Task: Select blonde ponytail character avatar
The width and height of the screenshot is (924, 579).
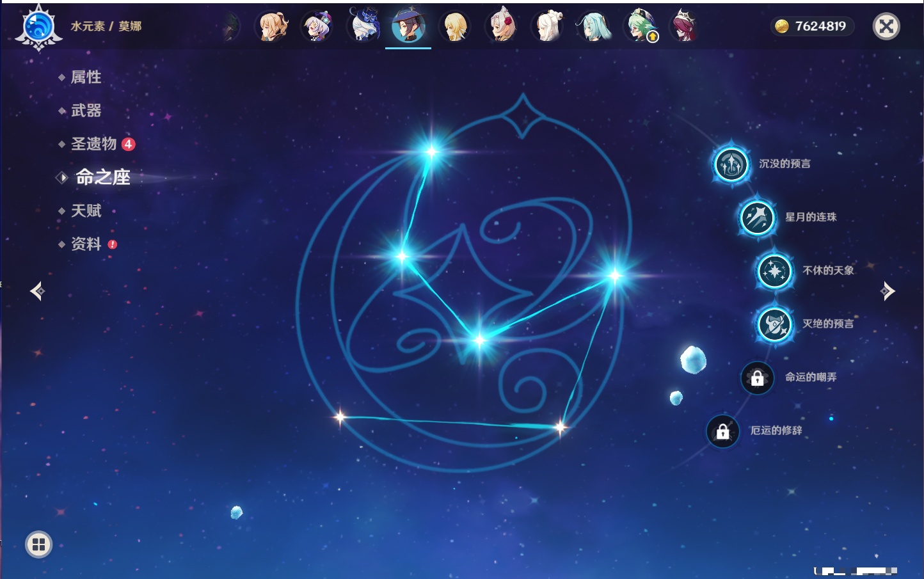Action: (x=272, y=26)
